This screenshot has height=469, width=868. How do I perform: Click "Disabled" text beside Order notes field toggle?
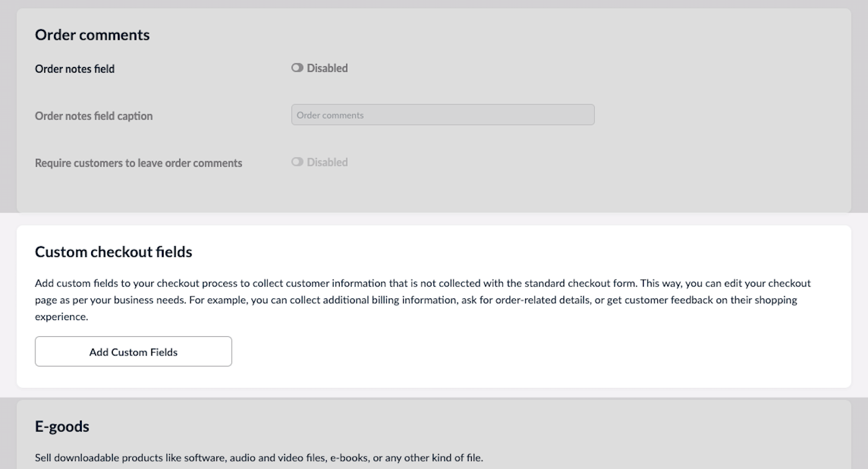click(x=327, y=68)
